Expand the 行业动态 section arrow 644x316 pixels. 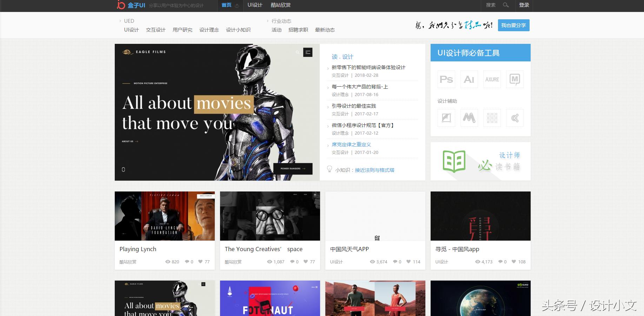click(268, 21)
